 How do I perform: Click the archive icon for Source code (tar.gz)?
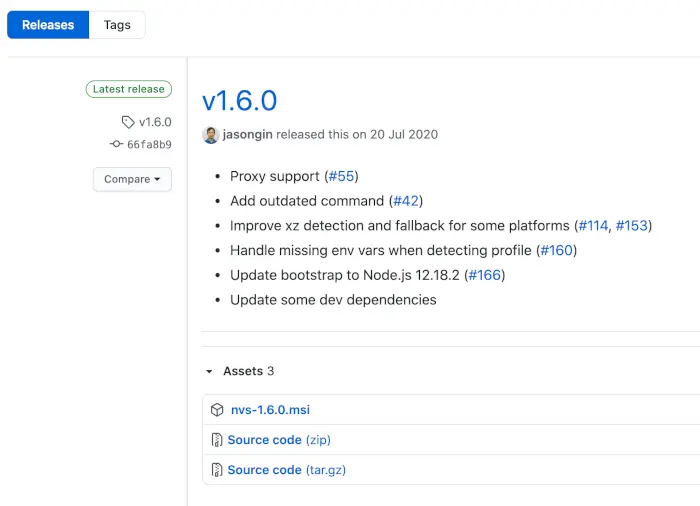coord(217,470)
